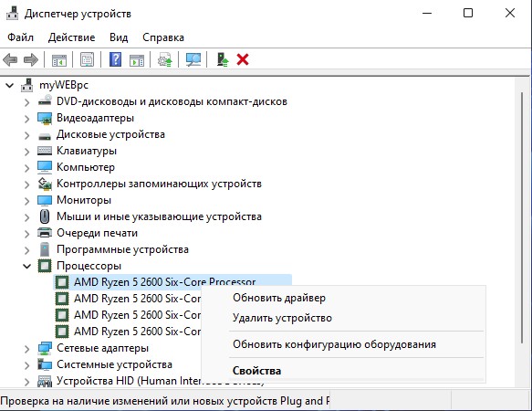Click the Процессоры chip icon
532x411 pixels.
tap(45, 266)
